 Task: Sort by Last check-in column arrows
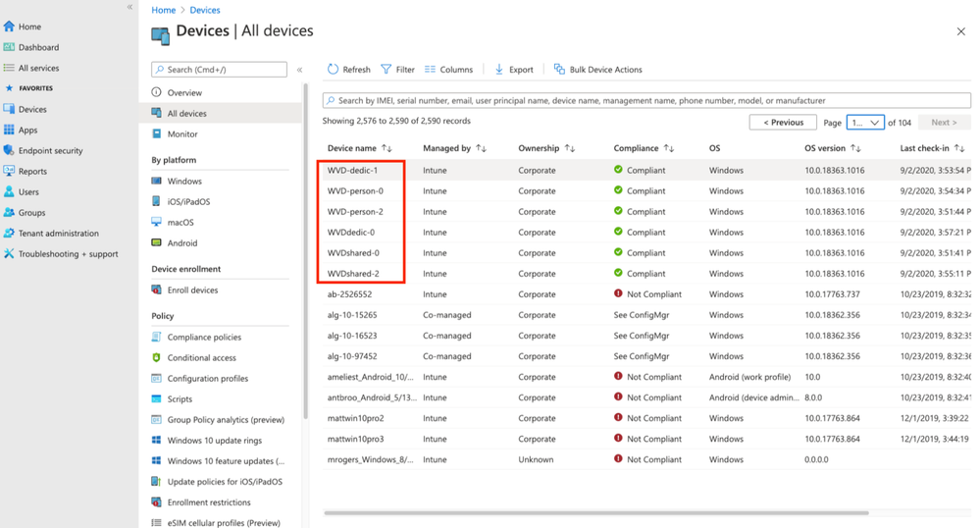click(x=959, y=148)
